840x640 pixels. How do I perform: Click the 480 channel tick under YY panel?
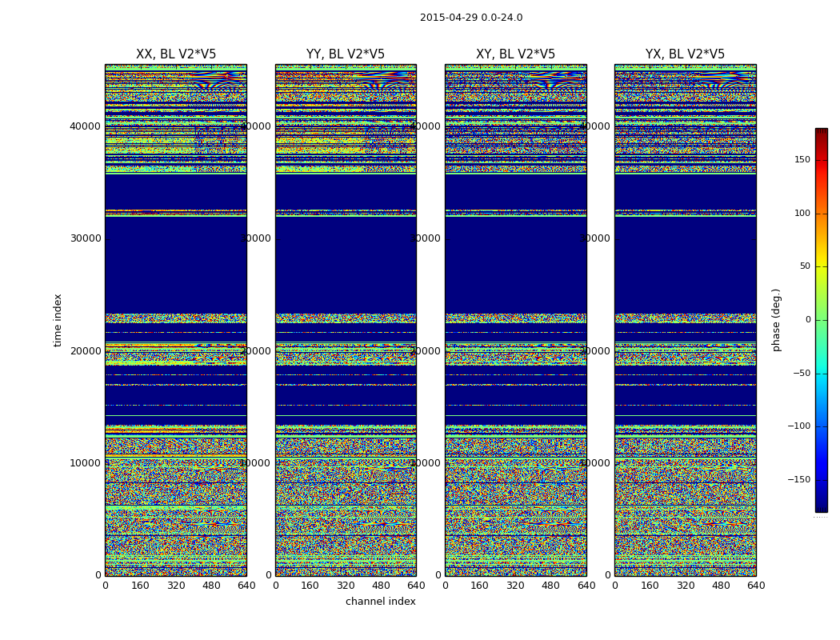(x=381, y=586)
